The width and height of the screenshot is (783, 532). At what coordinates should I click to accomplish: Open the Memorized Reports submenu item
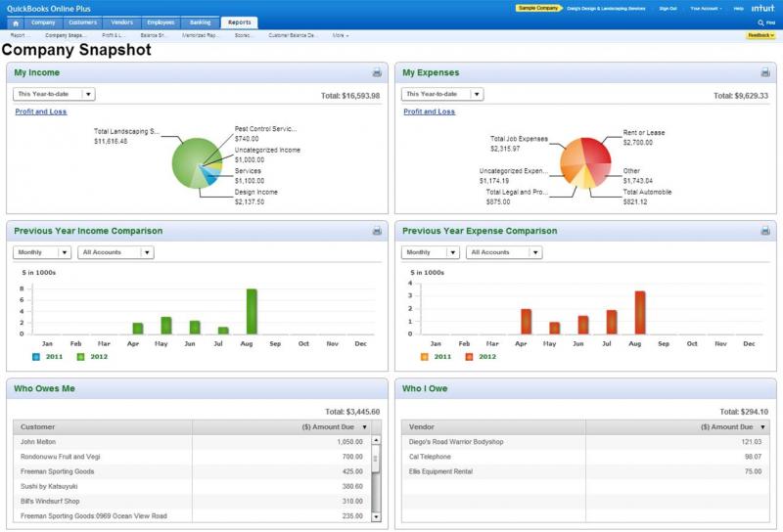[x=199, y=35]
